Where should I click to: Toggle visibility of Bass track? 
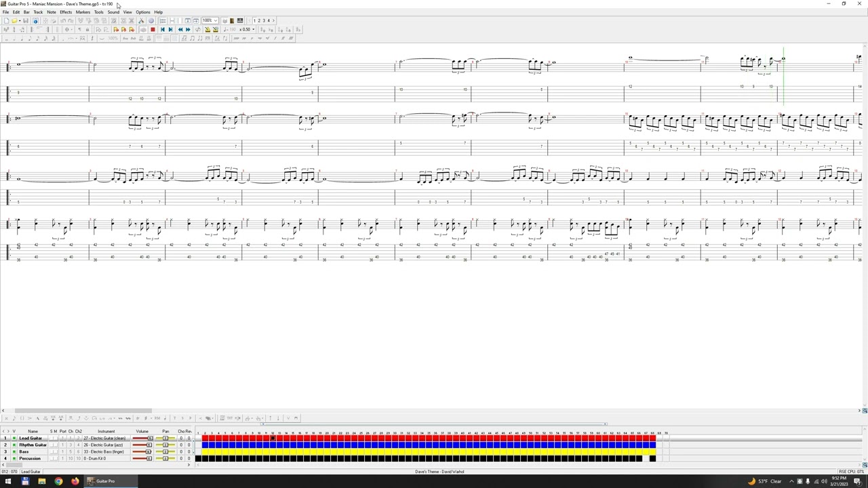pyautogui.click(x=14, y=451)
